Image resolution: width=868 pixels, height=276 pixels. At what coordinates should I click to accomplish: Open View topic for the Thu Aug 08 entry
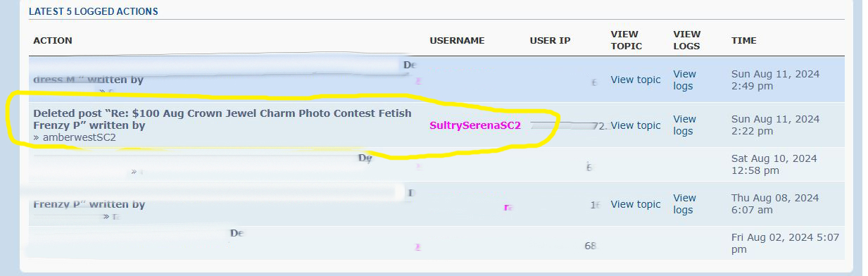(636, 204)
